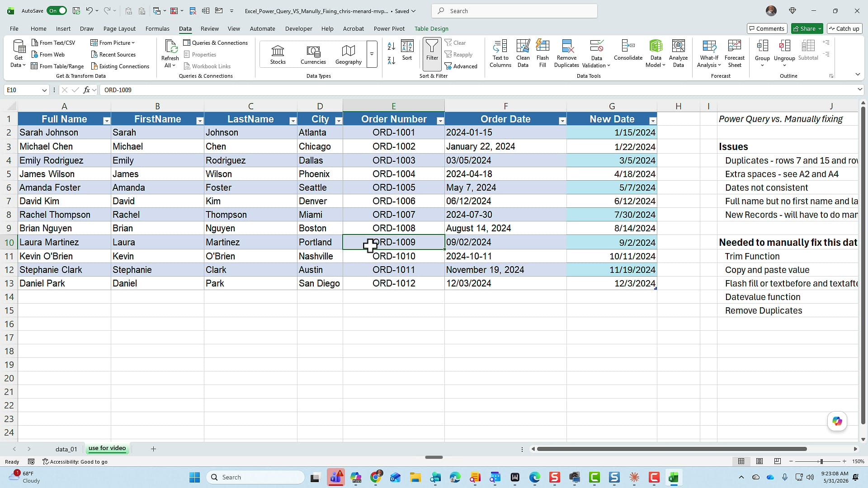Screen dimensions: 868x488
Task: Click the Undo arrow
Action: [x=90, y=11]
